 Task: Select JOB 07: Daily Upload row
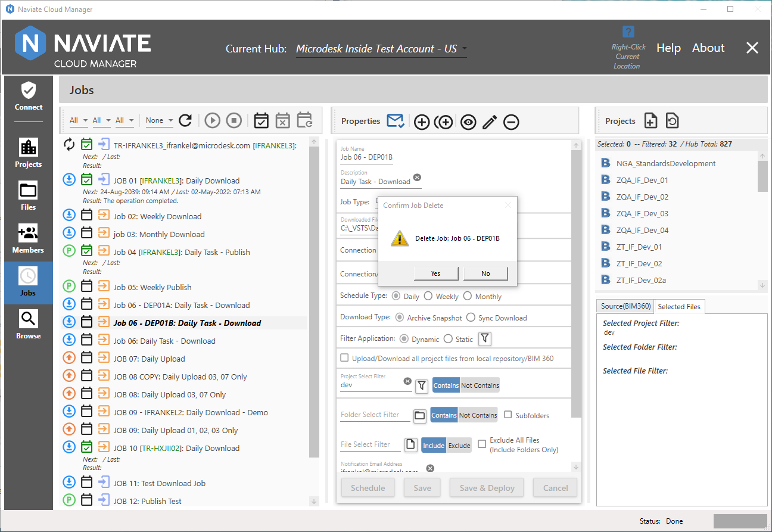[185, 359]
